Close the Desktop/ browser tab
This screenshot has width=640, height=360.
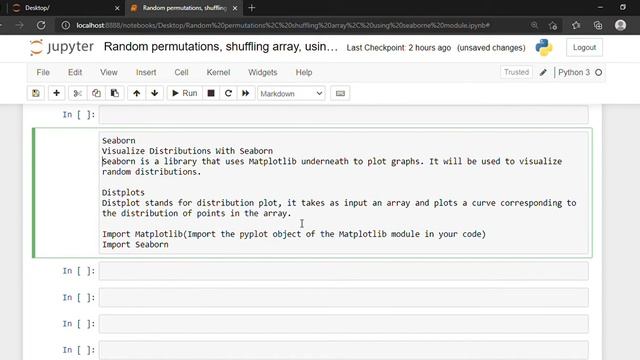[117, 8]
